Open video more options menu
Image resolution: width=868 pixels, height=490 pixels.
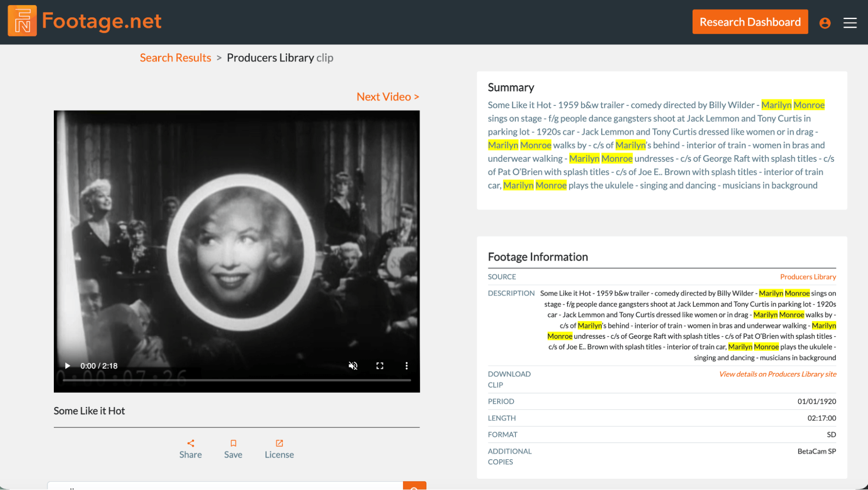pos(406,366)
